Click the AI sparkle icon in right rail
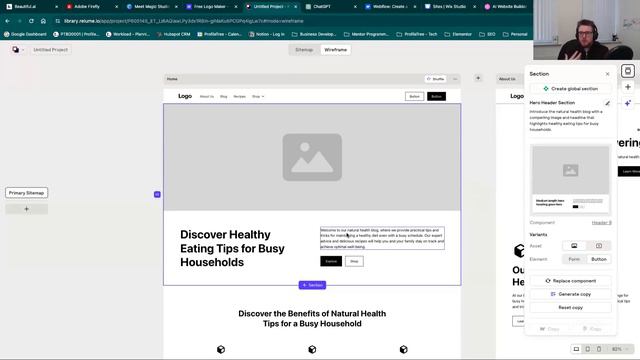 point(628,103)
